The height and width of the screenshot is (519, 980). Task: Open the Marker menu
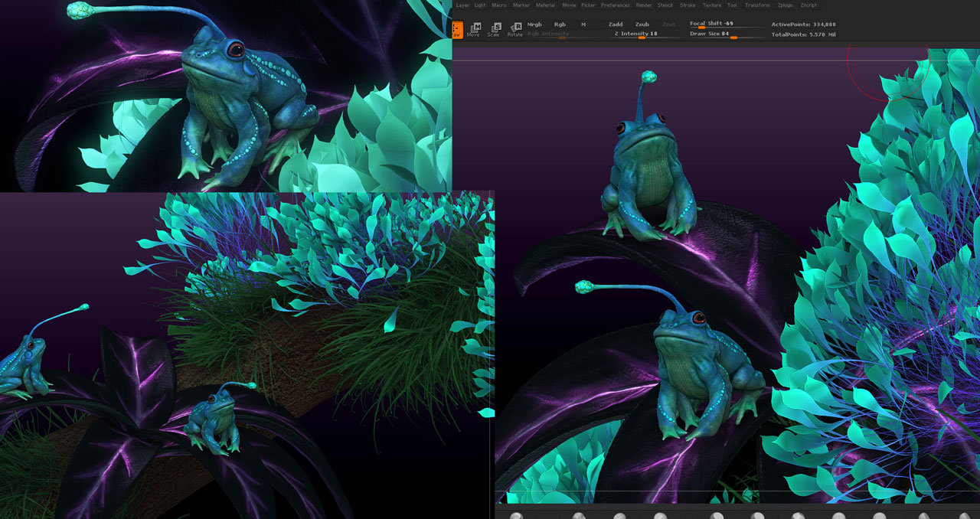tap(521, 5)
